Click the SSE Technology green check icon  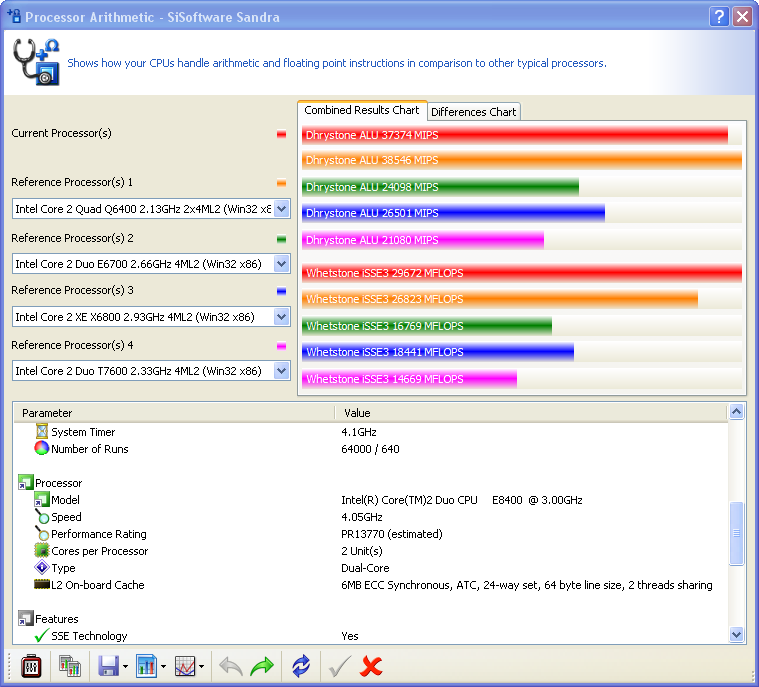click(42, 635)
